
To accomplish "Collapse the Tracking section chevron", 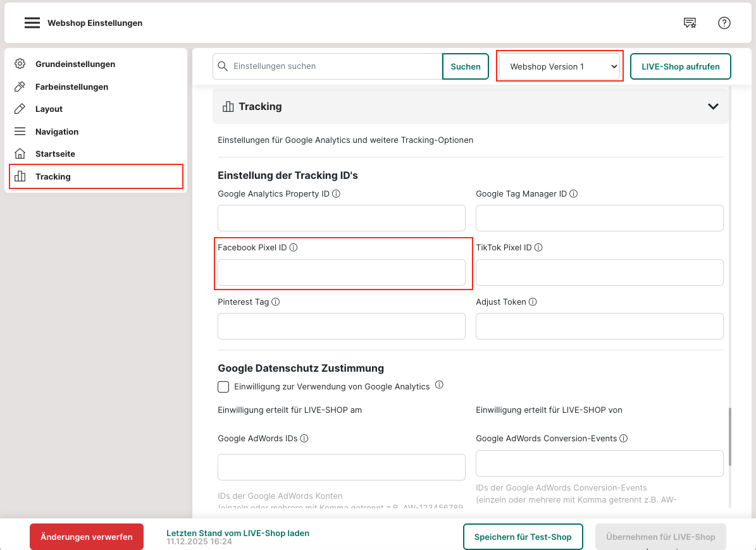I will point(713,106).
